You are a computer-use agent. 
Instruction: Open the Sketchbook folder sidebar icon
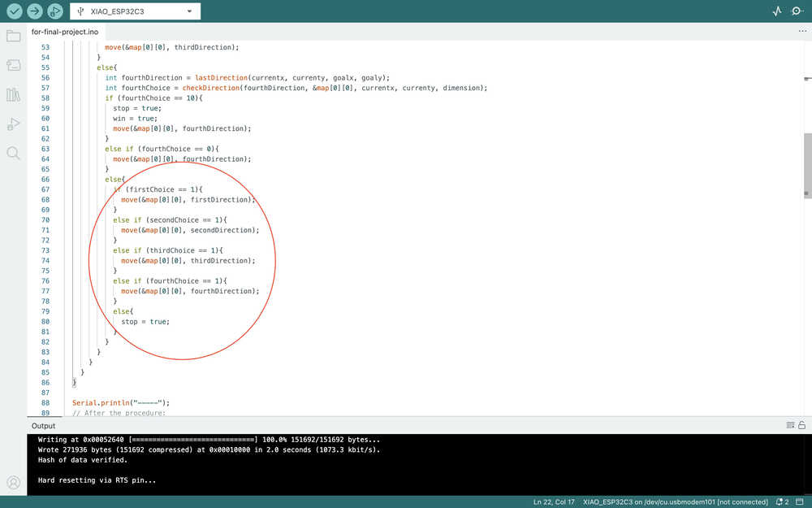pyautogui.click(x=14, y=37)
